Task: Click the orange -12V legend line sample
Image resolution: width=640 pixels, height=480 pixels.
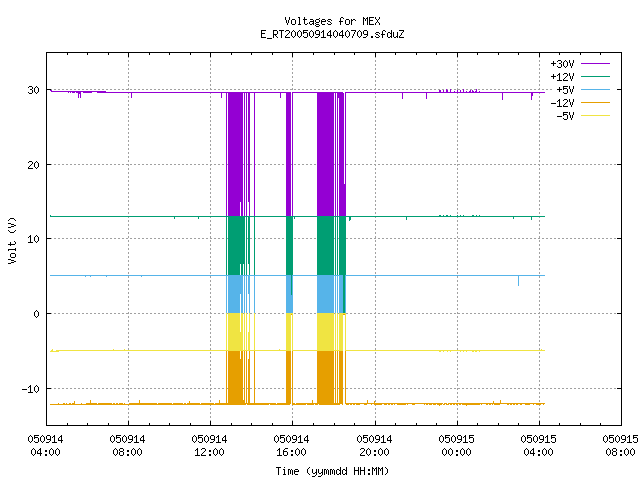Action: [x=595, y=102]
